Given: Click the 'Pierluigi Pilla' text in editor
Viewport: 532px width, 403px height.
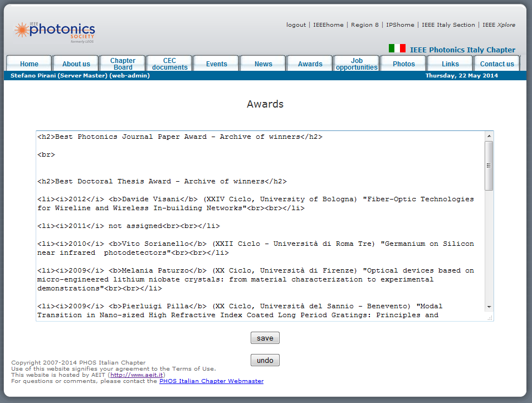Looking at the screenshot, I should point(155,306).
